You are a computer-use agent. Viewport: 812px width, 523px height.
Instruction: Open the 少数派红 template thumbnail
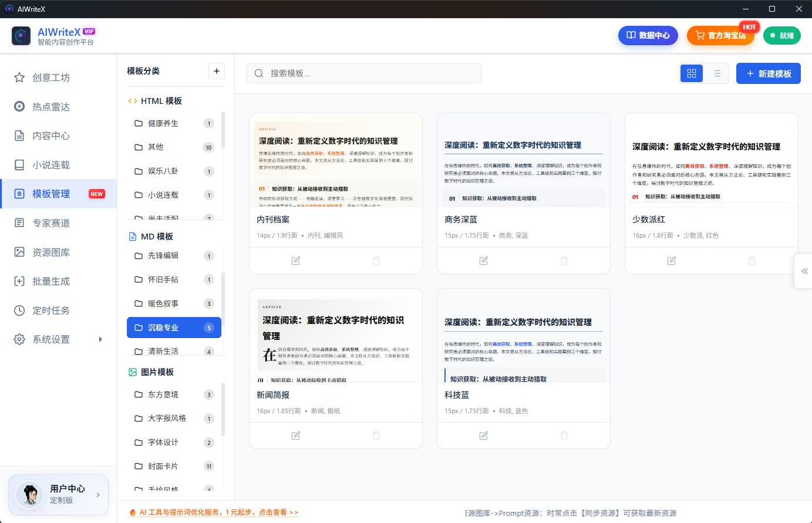point(712,160)
